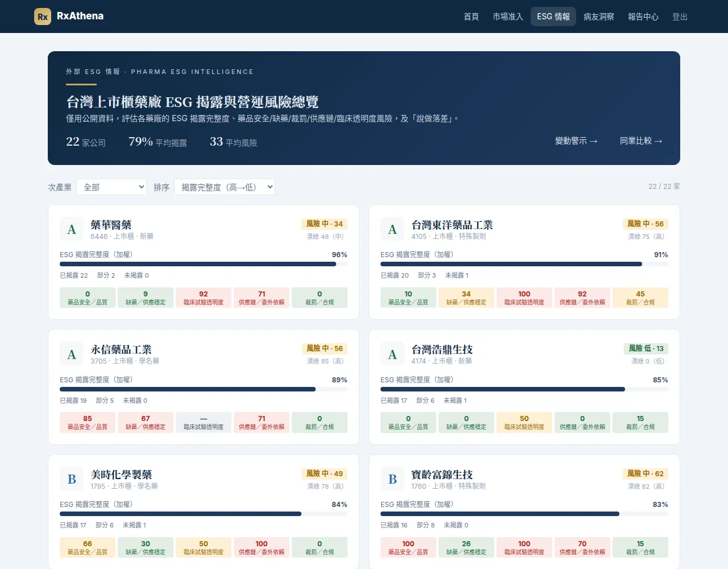Click 藥華醫藥 96% disclosure progress bar
The width and height of the screenshot is (728, 569).
pyautogui.click(x=204, y=264)
